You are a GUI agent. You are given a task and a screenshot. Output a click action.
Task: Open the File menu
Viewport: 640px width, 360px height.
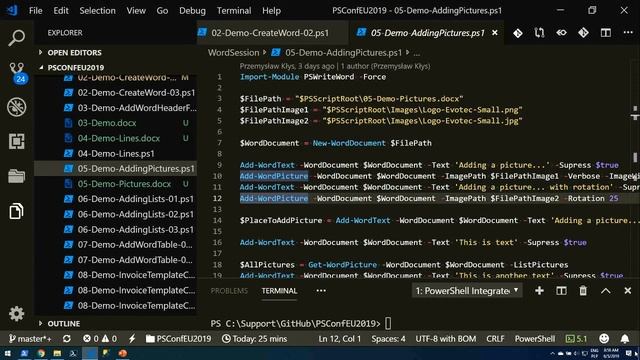[36, 11]
